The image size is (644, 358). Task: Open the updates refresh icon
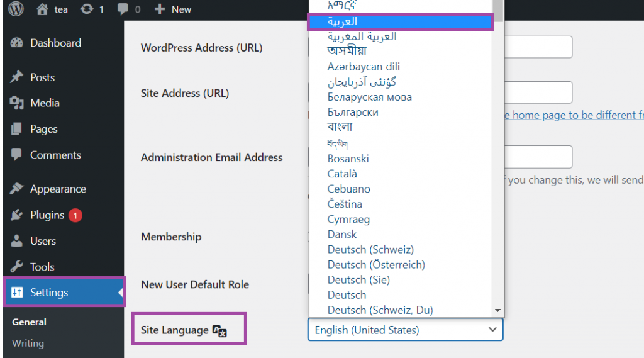pyautogui.click(x=87, y=9)
